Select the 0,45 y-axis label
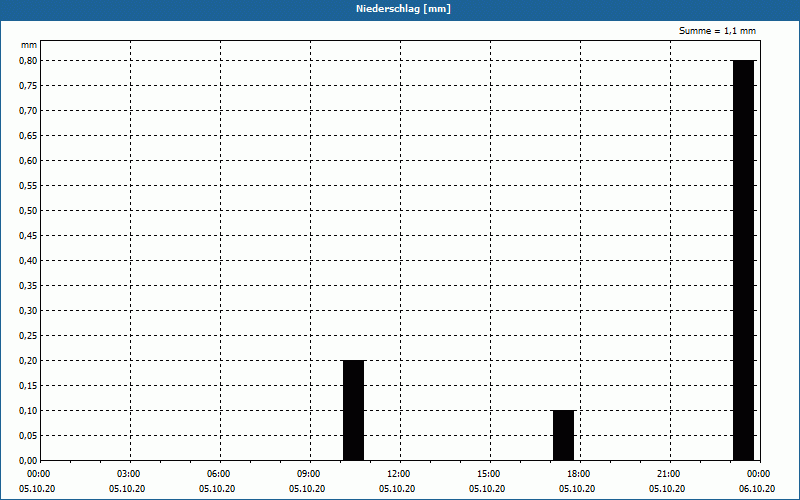The height and width of the screenshot is (500, 800). pos(28,236)
